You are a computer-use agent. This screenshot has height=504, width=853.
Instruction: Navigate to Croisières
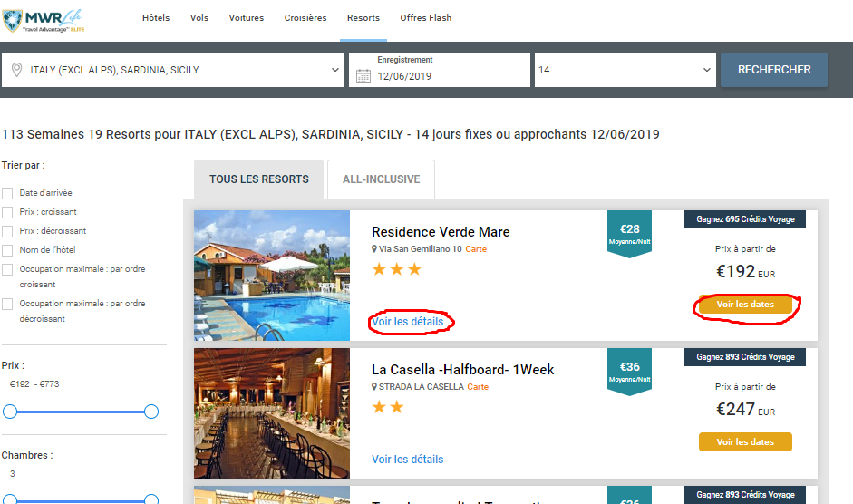tap(305, 18)
